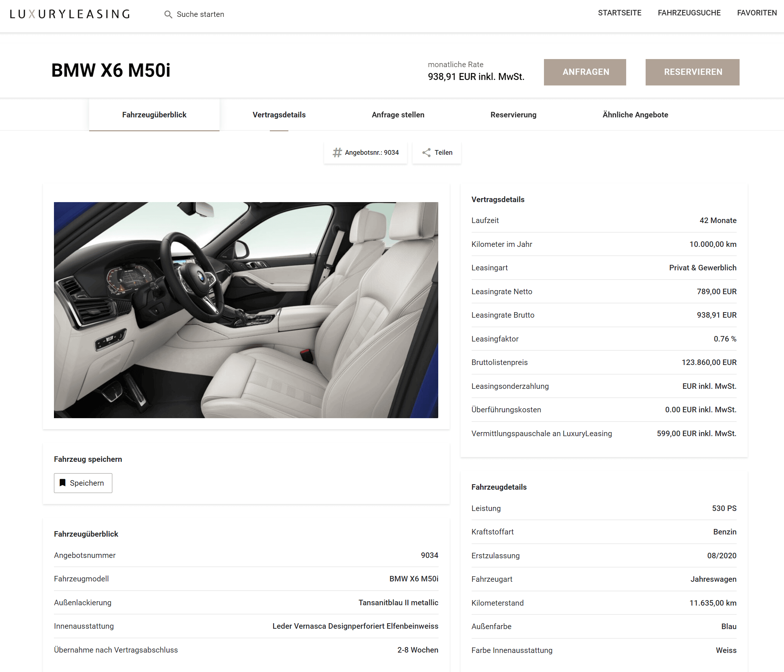Click the Leasingrate Brutto value 938,91 EUR

(717, 315)
